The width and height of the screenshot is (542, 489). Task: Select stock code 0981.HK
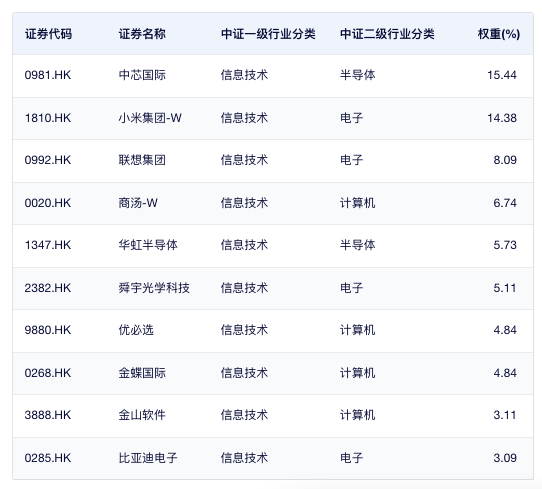point(48,75)
